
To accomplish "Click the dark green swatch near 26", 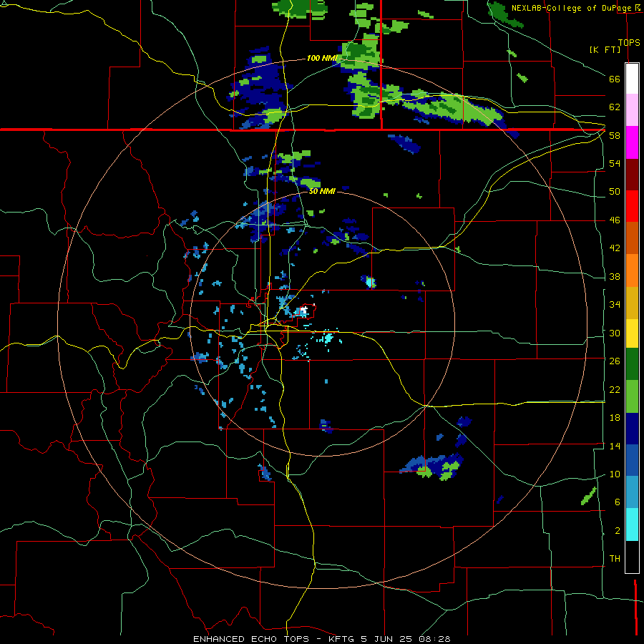I will click(632, 364).
